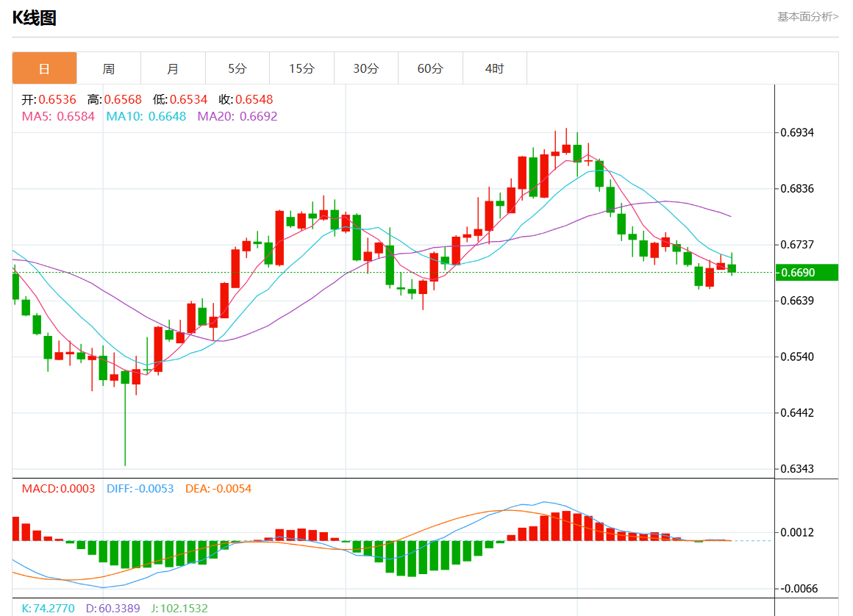Viewport: 853px width, 616px height.
Task: Click the DIFF:-0.0053 readout
Action: 140,489
